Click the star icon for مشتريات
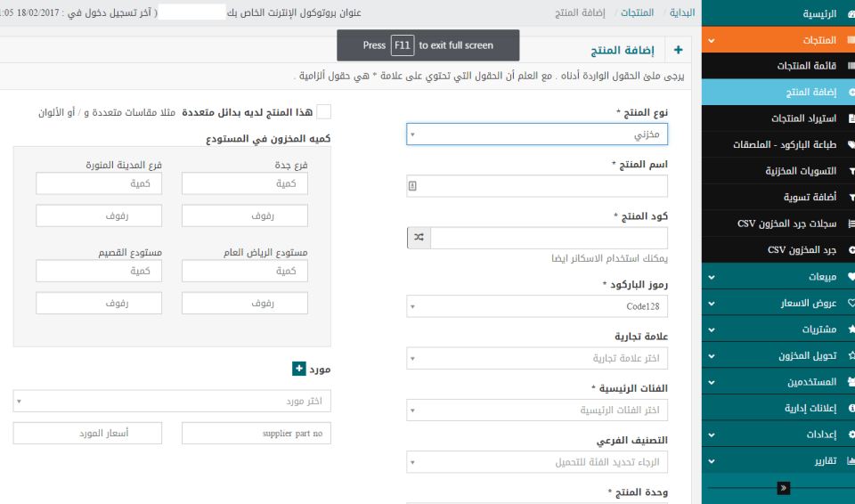Screen dimensions: 855x504 coord(851,329)
